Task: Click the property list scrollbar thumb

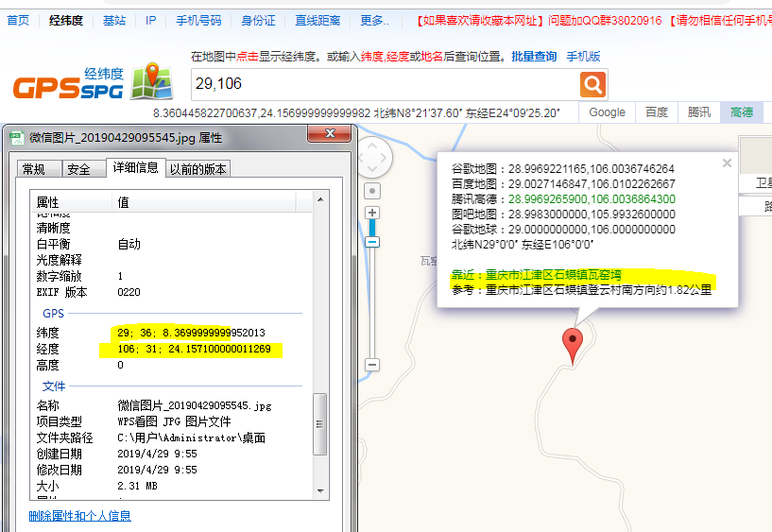Action: coord(320,423)
